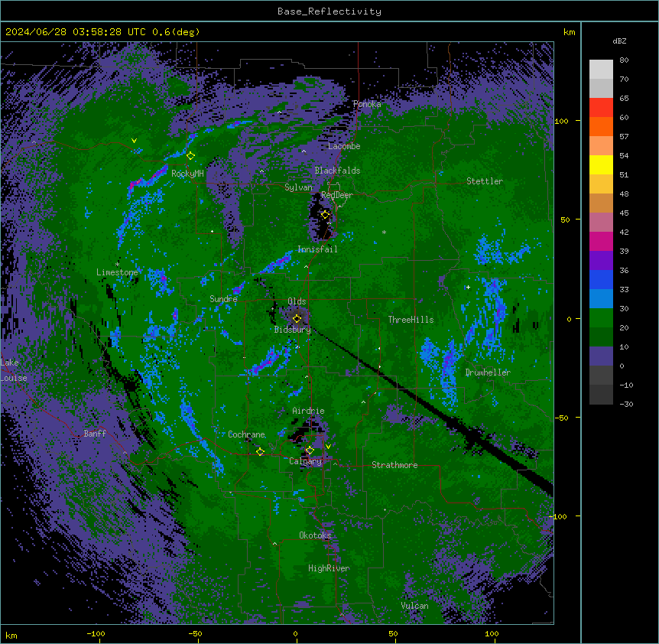Click the Sylvan label on the map
Viewport: 659px width, 644px height.
[x=298, y=187]
